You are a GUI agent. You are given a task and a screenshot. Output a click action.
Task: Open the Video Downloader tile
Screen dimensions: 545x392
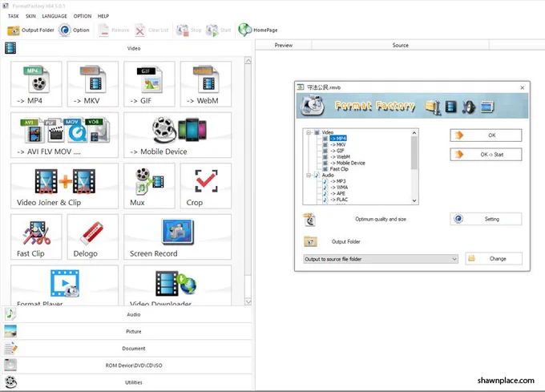click(178, 285)
